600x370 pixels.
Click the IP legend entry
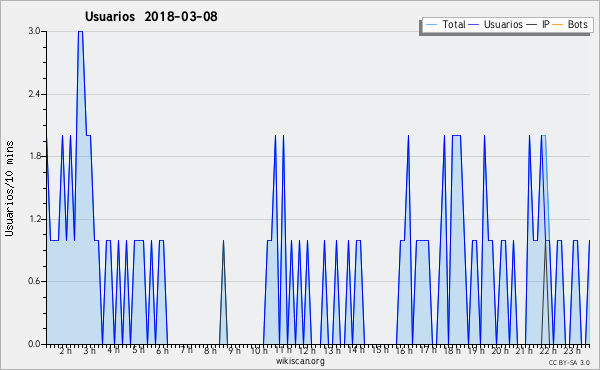(x=538, y=24)
